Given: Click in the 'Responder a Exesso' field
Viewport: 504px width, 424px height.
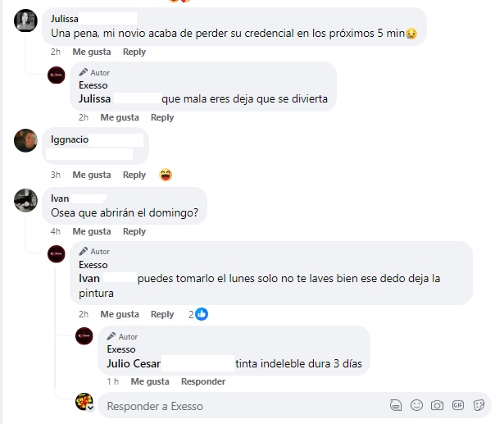Looking at the screenshot, I should click(x=244, y=406).
